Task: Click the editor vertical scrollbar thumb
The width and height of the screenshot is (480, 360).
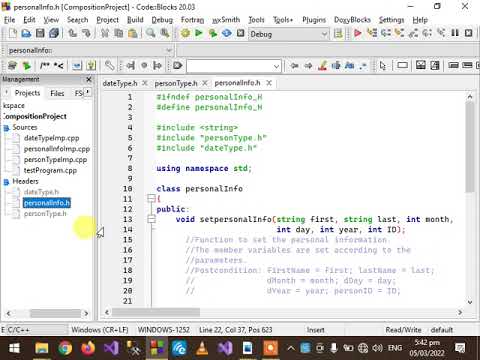Action: tap(470, 147)
